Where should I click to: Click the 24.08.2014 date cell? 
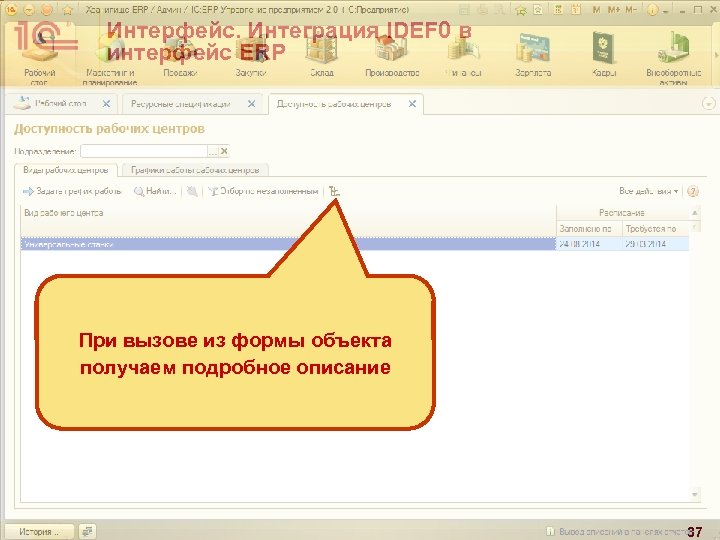pos(589,244)
